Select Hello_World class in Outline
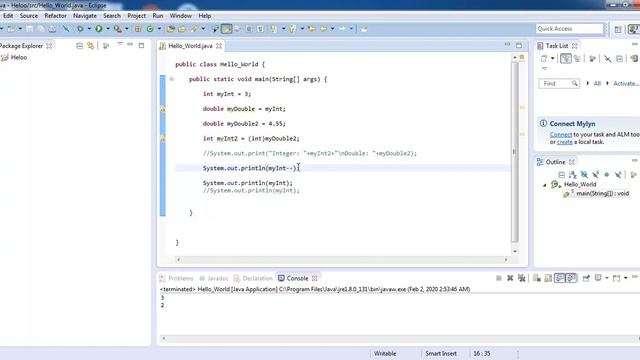This screenshot has height=360, width=640. coord(580,184)
